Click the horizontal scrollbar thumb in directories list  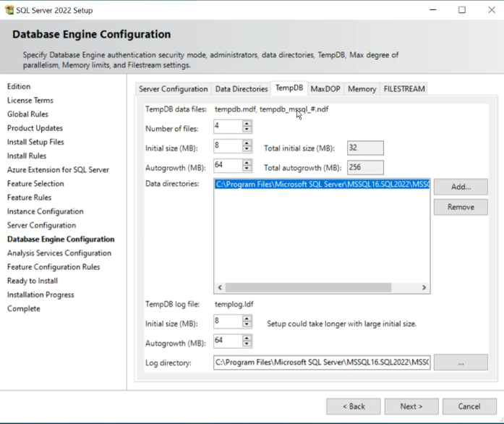pyautogui.click(x=308, y=287)
